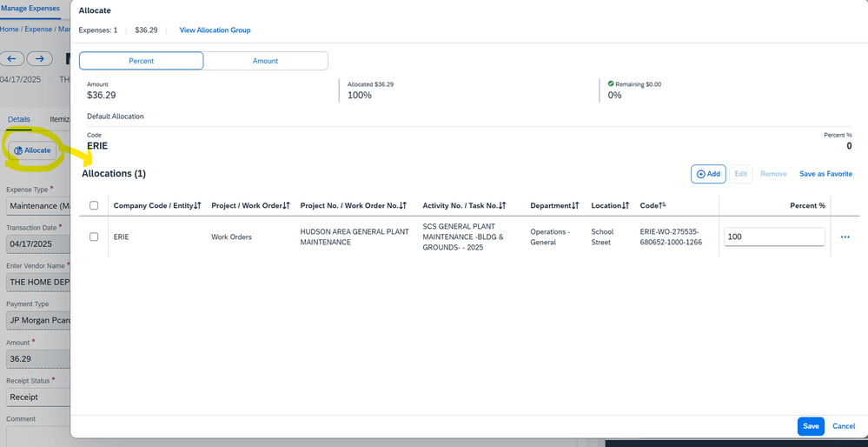Image resolution: width=868 pixels, height=447 pixels.
Task: Sort by Department column header
Action: click(554, 205)
